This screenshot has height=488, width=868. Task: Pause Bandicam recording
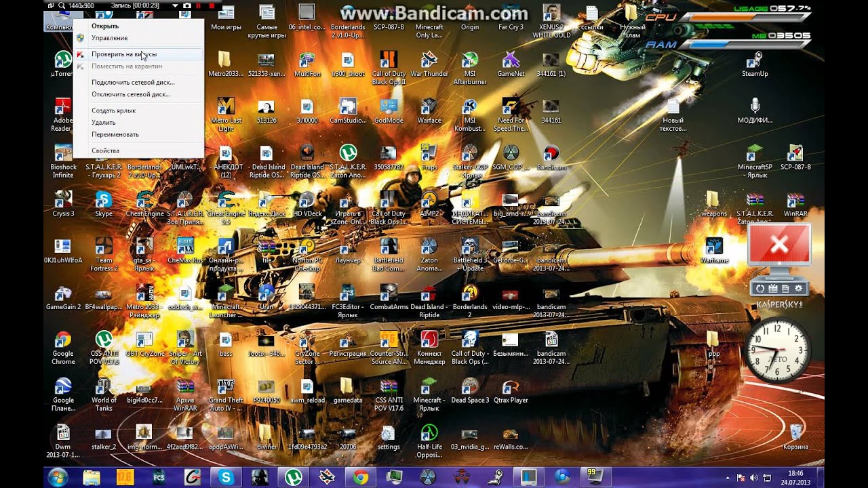click(x=199, y=5)
